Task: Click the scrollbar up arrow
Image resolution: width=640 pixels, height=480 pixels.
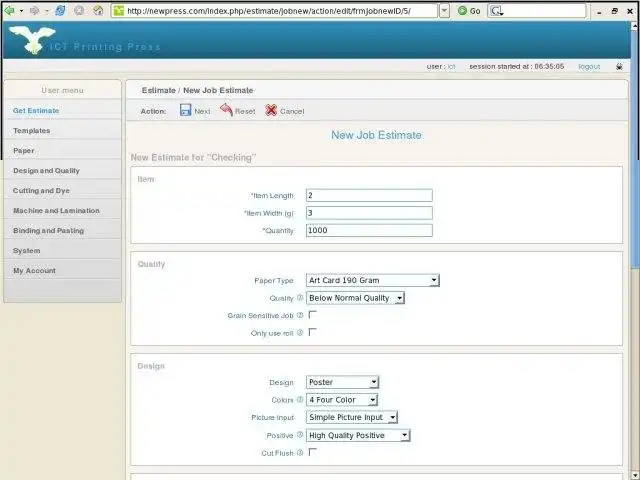Action: [x=635, y=26]
